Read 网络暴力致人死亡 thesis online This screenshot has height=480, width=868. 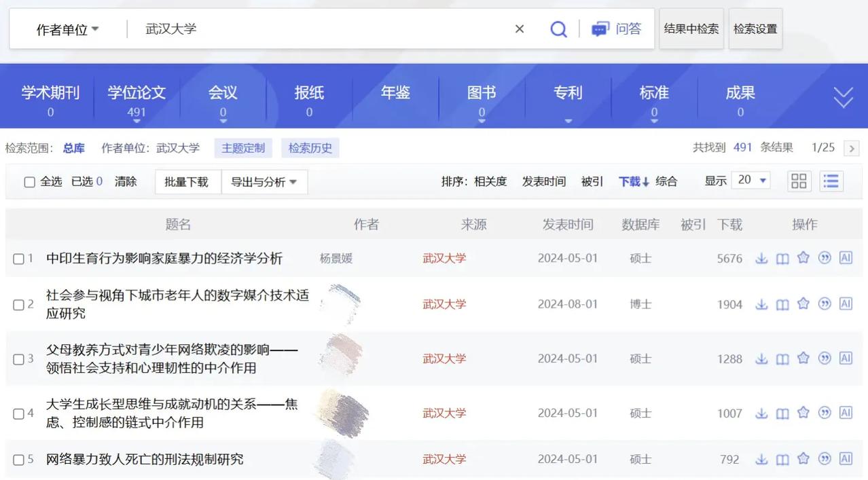[x=782, y=459]
